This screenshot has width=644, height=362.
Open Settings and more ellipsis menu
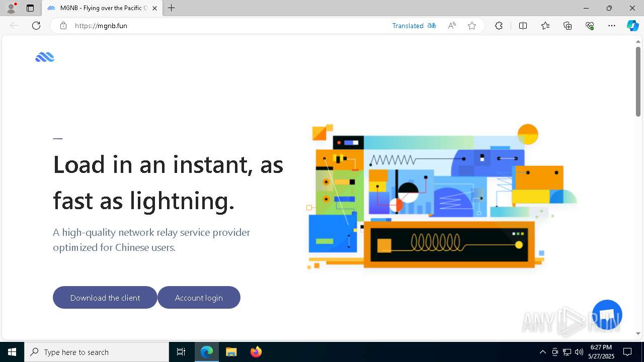(x=612, y=26)
